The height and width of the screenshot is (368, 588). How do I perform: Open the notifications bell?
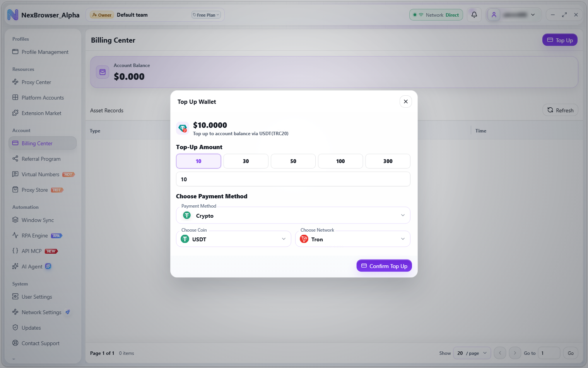tap(474, 15)
